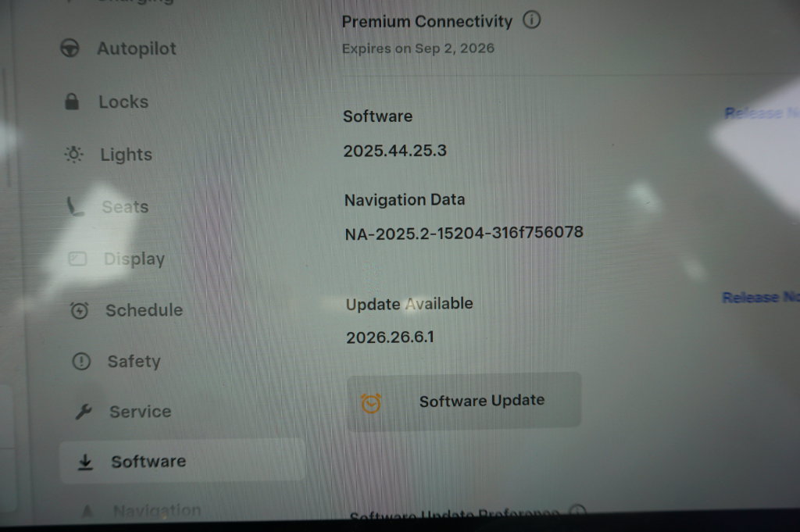This screenshot has height=532, width=800.
Task: Click the Software download arrow icon
Action: tap(85, 462)
